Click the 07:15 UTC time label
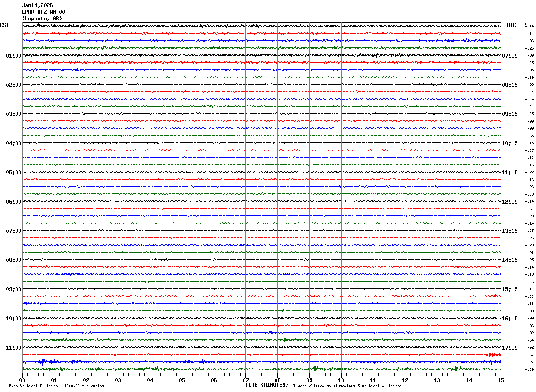 coord(510,56)
